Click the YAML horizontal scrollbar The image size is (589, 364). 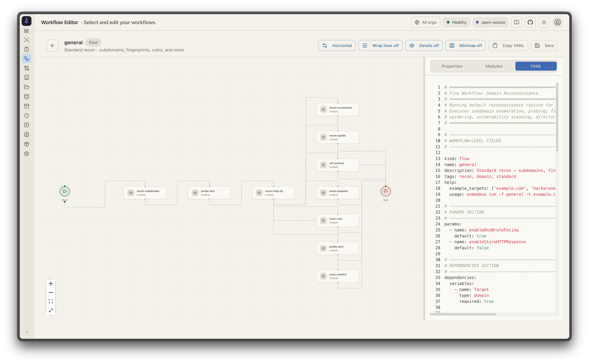[463, 314]
